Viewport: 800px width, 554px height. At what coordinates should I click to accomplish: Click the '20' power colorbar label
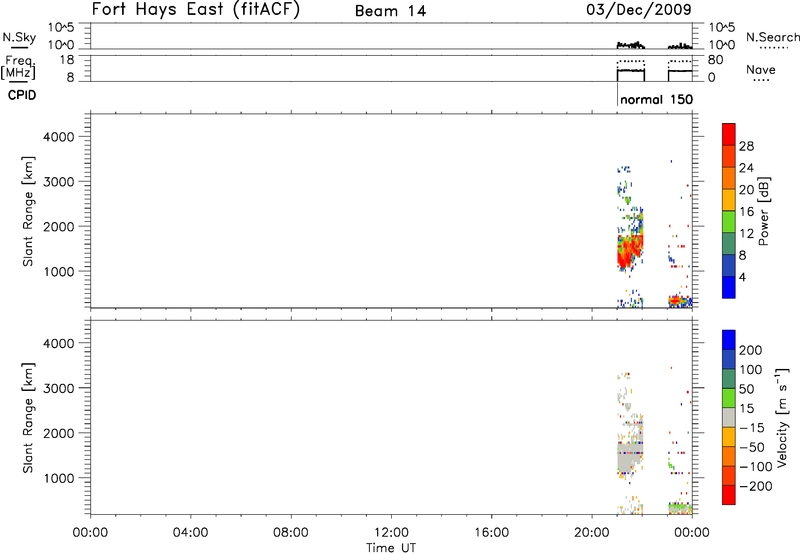coord(746,190)
